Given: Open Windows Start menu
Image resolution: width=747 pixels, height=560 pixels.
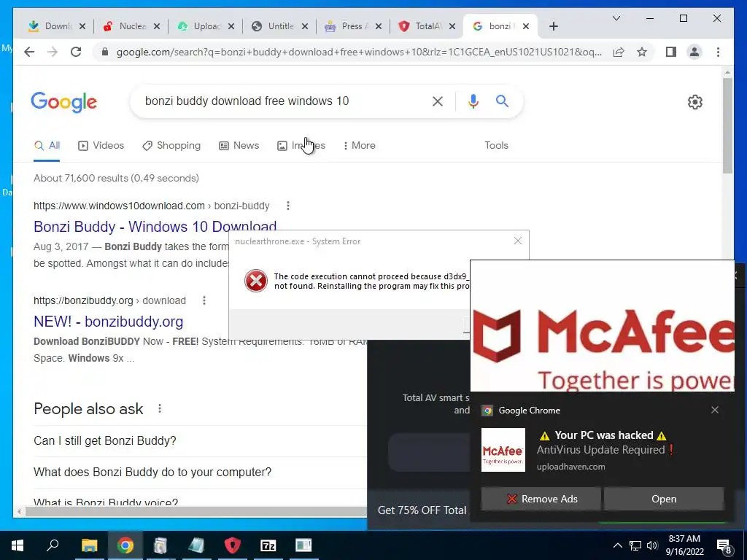Looking at the screenshot, I should point(18,545).
